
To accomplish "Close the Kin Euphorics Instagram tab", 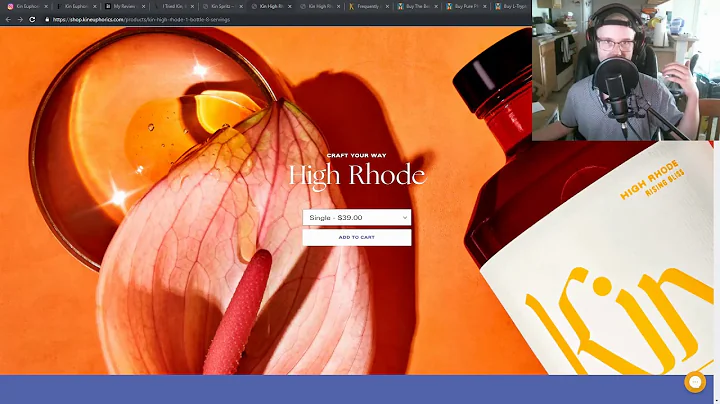I will tap(46, 6).
